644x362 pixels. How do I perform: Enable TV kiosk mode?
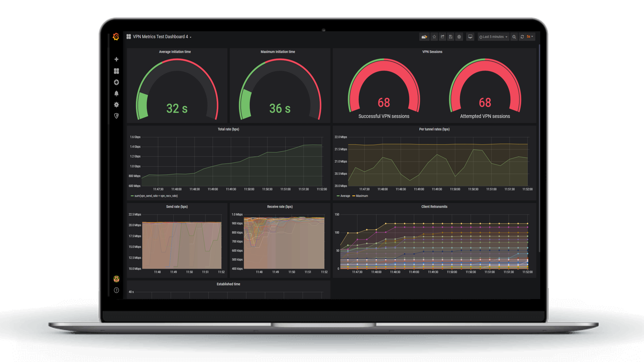[x=470, y=37]
